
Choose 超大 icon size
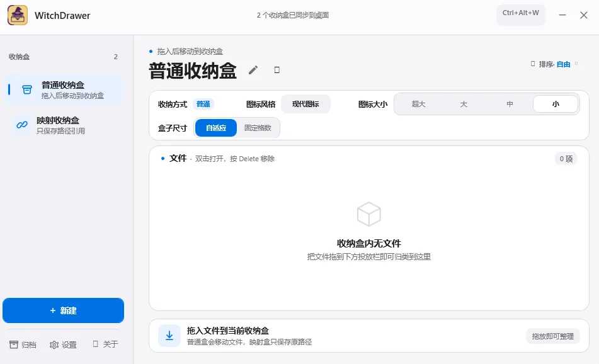(418, 104)
